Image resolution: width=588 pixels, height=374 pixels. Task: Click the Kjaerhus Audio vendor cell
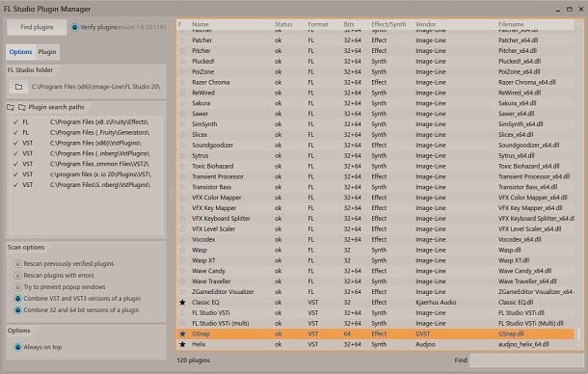(436, 303)
